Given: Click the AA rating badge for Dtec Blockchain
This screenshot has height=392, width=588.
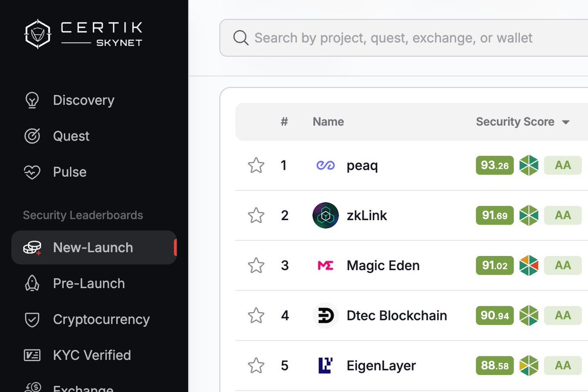Looking at the screenshot, I should [563, 316].
